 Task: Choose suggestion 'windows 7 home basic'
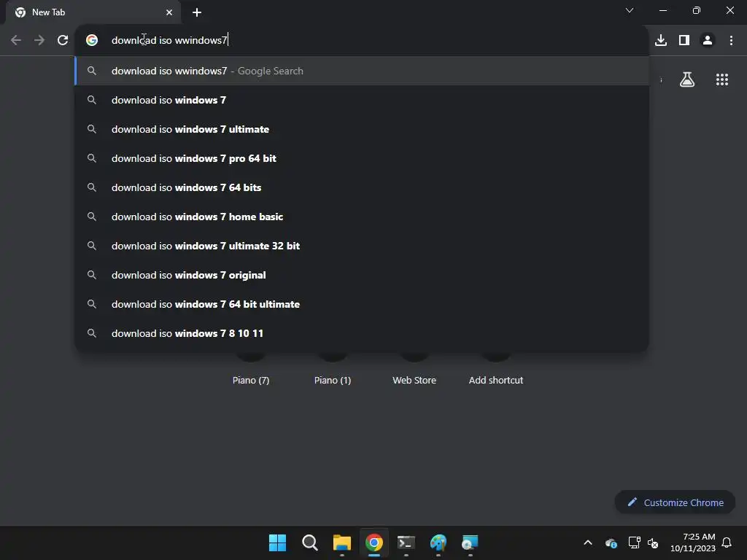pyautogui.click(x=362, y=217)
